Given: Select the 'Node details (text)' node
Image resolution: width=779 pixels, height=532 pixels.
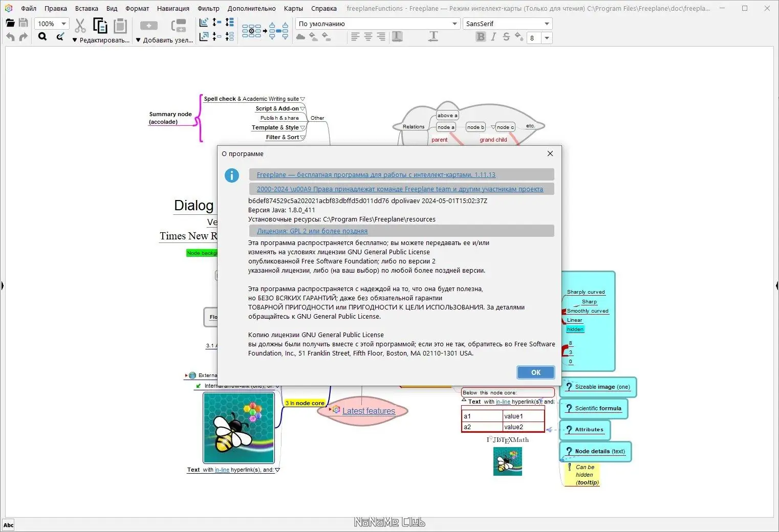Looking at the screenshot, I should point(596,452).
